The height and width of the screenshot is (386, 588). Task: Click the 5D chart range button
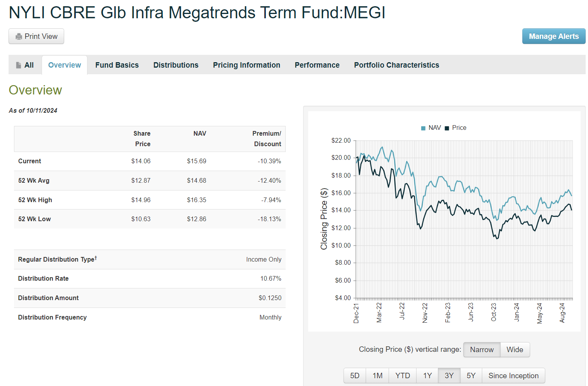tap(354, 376)
